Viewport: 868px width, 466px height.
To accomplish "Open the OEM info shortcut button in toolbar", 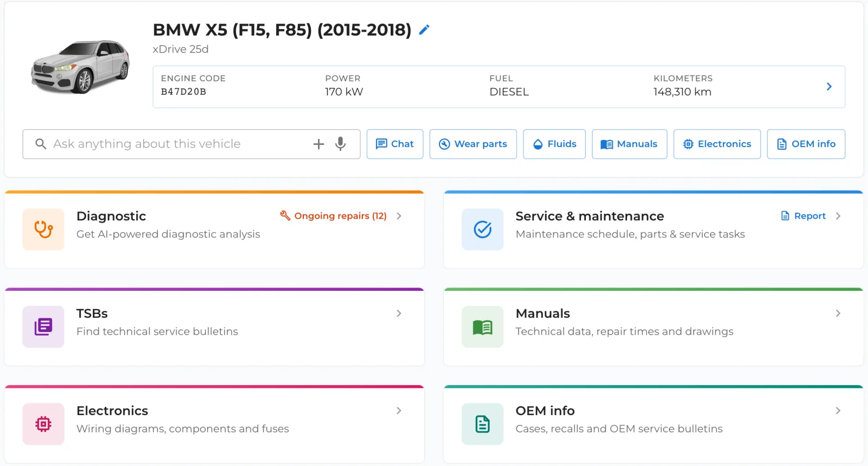I will click(806, 144).
